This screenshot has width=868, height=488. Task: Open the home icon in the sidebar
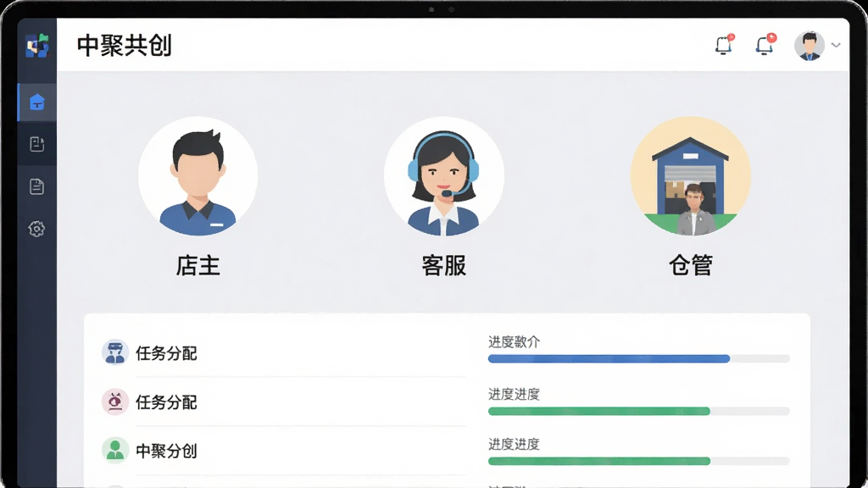37,102
